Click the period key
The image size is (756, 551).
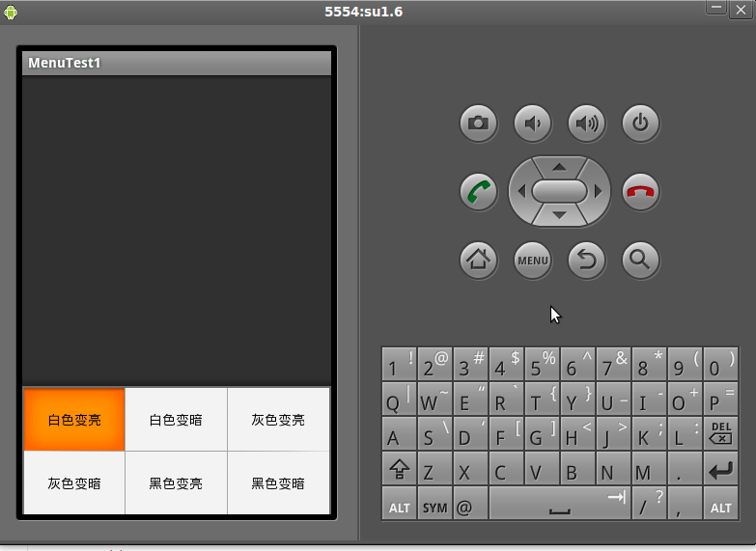[685, 468]
